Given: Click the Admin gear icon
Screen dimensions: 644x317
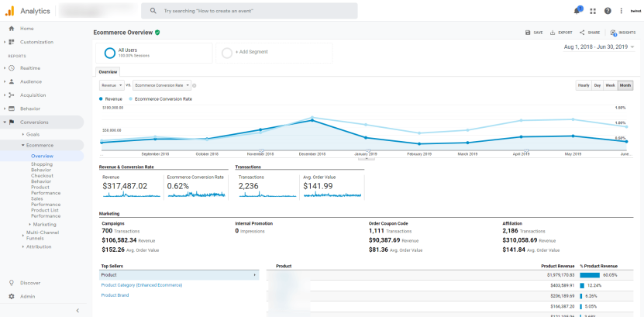Looking at the screenshot, I should click(x=12, y=297).
